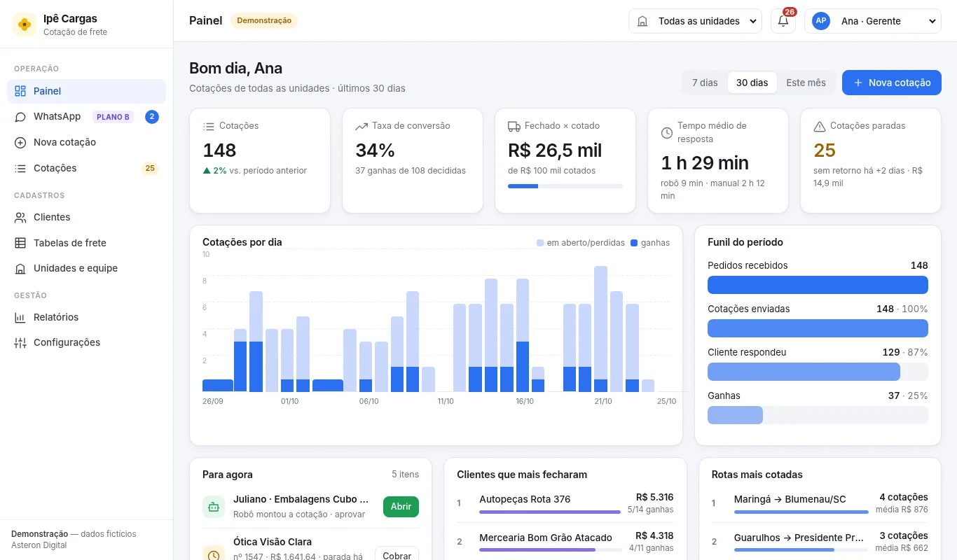Image resolution: width=957 pixels, height=560 pixels.
Task: Click the ganhas legend color swatch
Action: click(634, 243)
